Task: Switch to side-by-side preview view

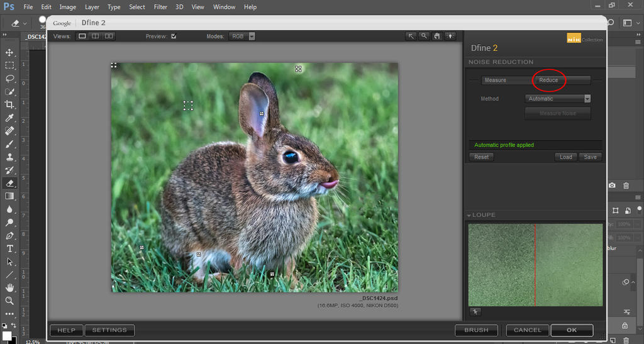Action: [x=109, y=36]
